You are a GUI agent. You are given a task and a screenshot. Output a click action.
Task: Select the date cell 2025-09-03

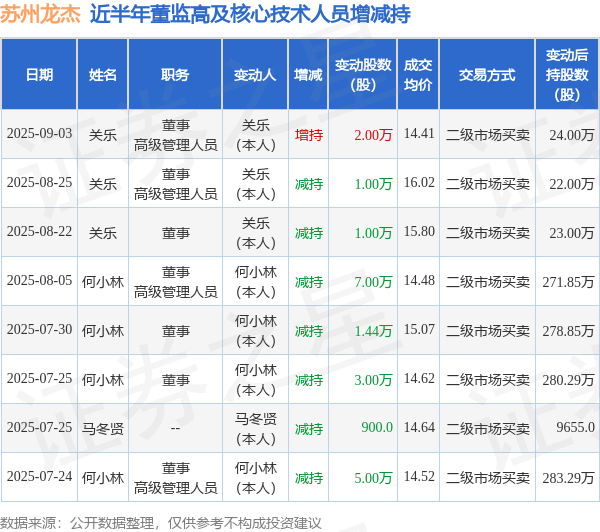pos(39,133)
